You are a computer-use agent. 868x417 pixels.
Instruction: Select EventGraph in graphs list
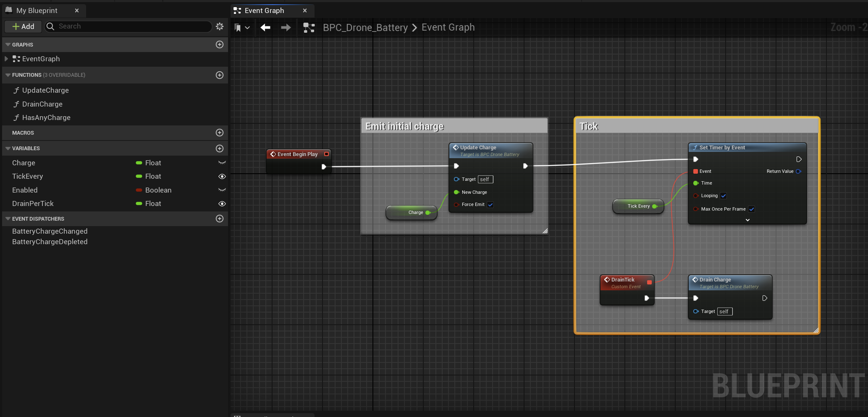(x=41, y=59)
